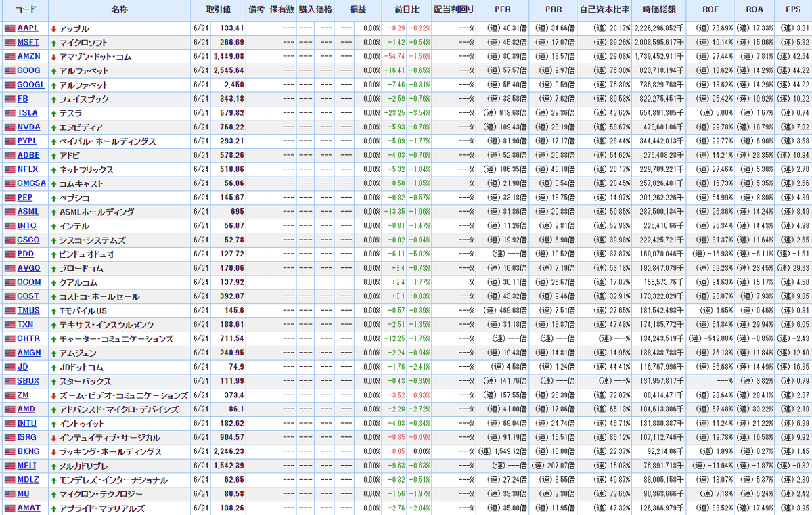The width and height of the screenshot is (812, 515).
Task: Click the US flag icon beside SBUX
Action: (9, 381)
